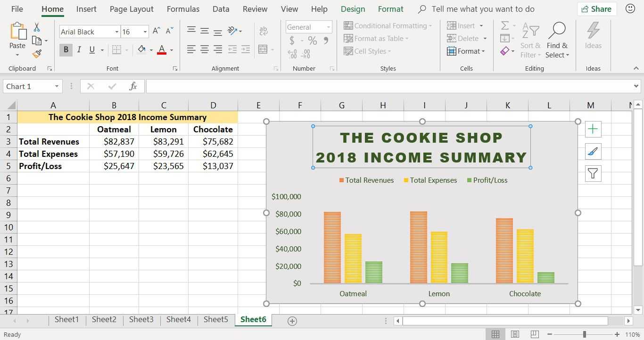Click the Cut scissors icon
This screenshot has width=644, height=340.
coord(37,28)
